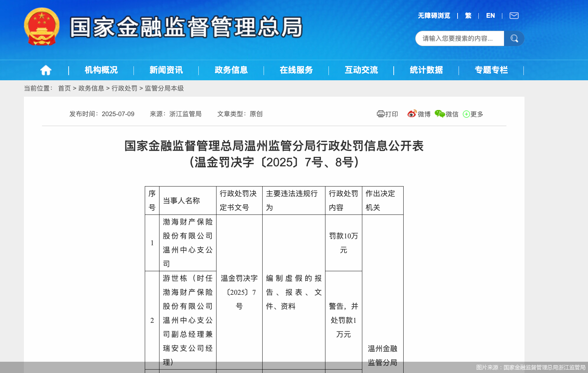Switch to English EN version
588x373 pixels.
pyautogui.click(x=490, y=16)
